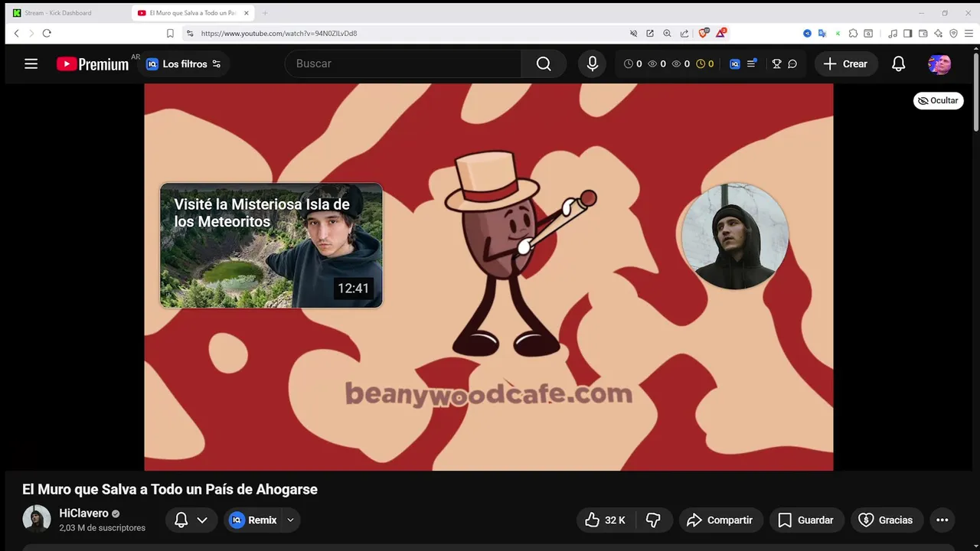Screen dimensions: 980x551
Task: Click the share page icon in address bar
Action: click(x=684, y=34)
